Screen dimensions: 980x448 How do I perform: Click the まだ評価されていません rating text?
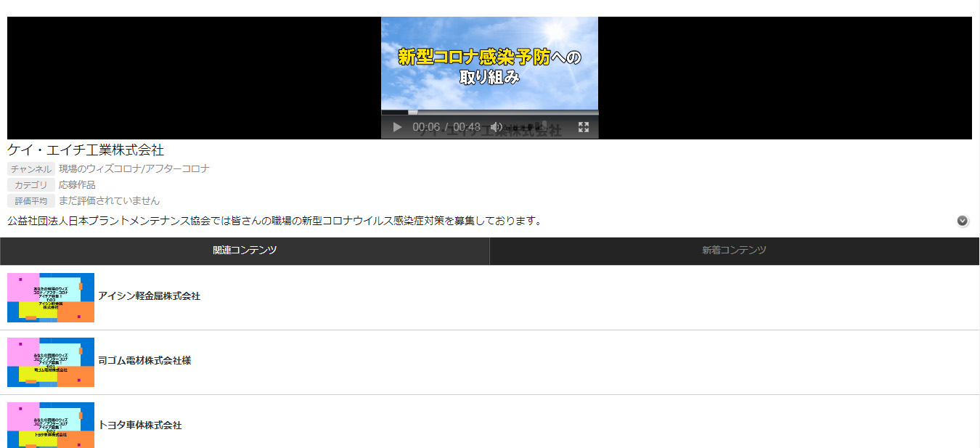(x=109, y=200)
